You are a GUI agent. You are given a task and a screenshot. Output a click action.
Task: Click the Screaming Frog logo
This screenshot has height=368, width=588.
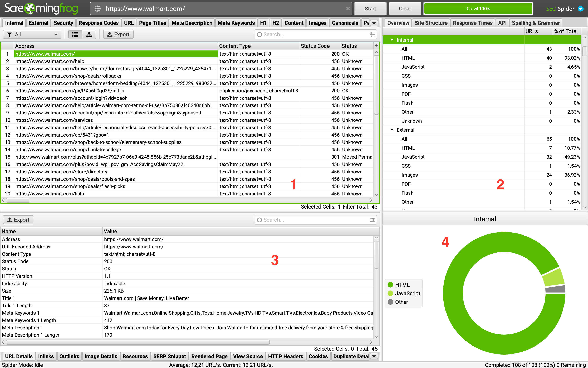coord(41,9)
